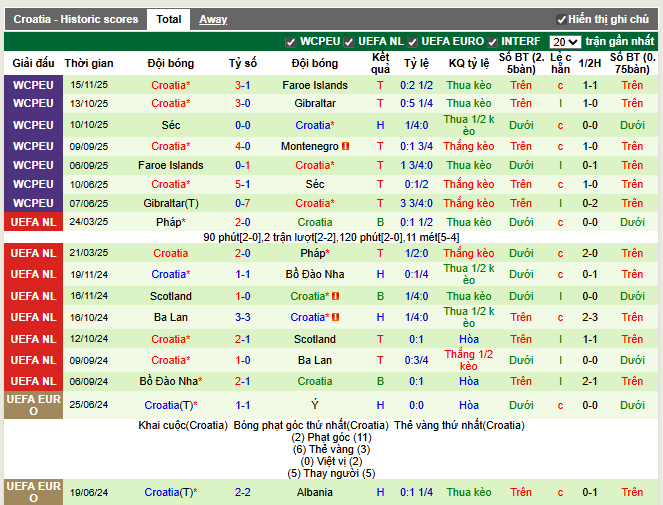Open the 20 recent matches dropdown
Image resolution: width=663 pixels, height=505 pixels.
coord(564,42)
